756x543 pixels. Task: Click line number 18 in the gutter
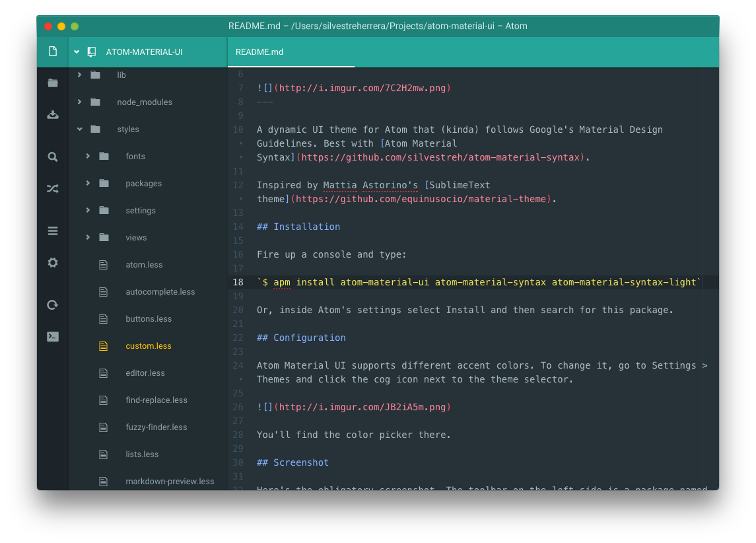238,282
